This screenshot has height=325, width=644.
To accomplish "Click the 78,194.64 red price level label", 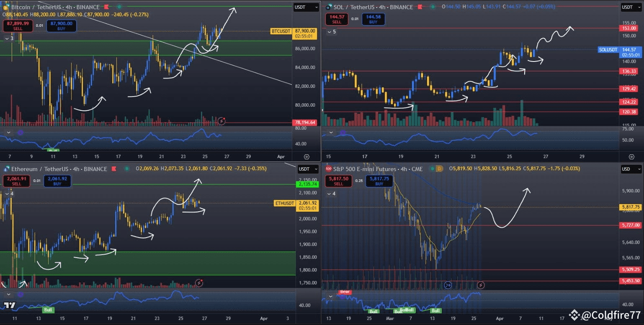I will 305,123.
